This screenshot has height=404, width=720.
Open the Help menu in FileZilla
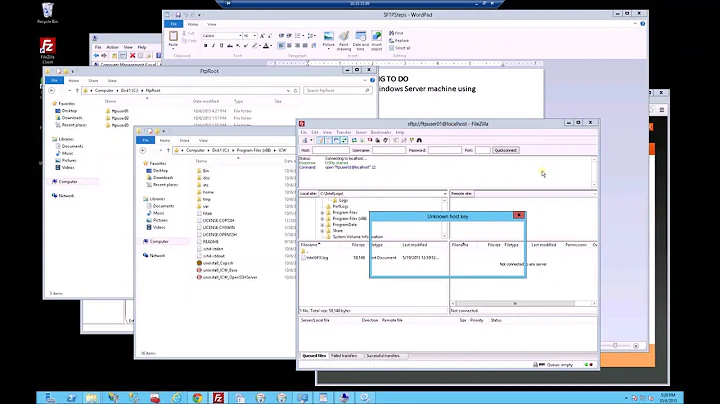click(400, 132)
